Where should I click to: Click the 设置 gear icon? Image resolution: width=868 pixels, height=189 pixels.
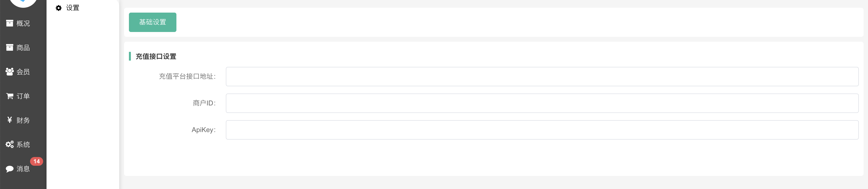[59, 8]
